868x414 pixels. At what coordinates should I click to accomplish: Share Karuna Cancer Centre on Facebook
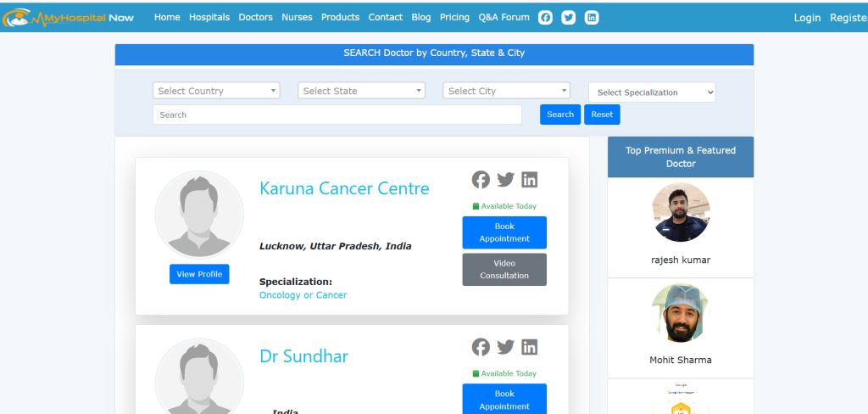coord(481,180)
